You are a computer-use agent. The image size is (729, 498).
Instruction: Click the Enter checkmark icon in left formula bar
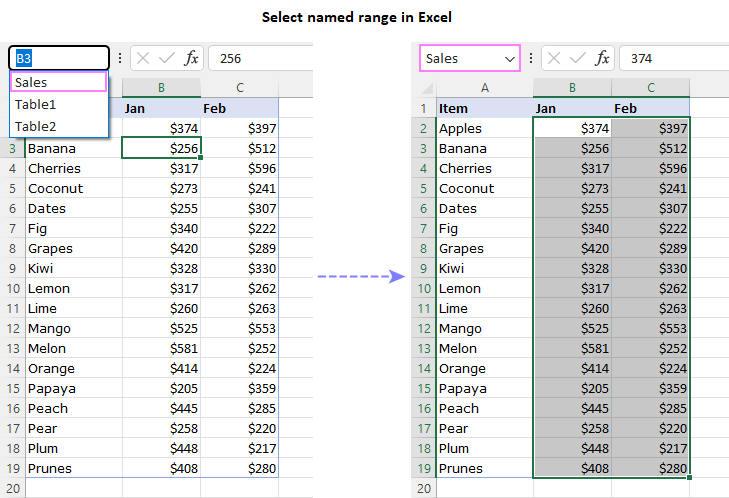tap(167, 58)
